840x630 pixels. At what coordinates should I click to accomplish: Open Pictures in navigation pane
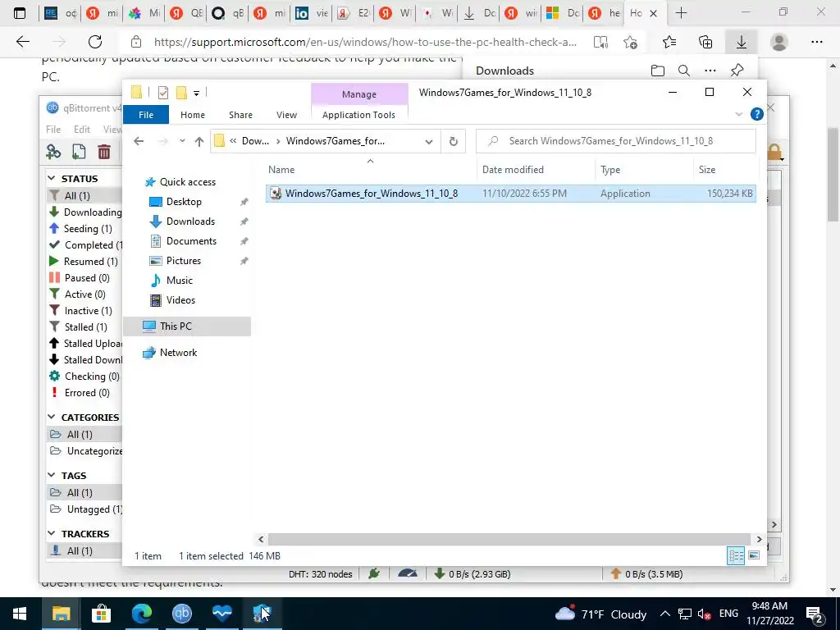pos(184,261)
